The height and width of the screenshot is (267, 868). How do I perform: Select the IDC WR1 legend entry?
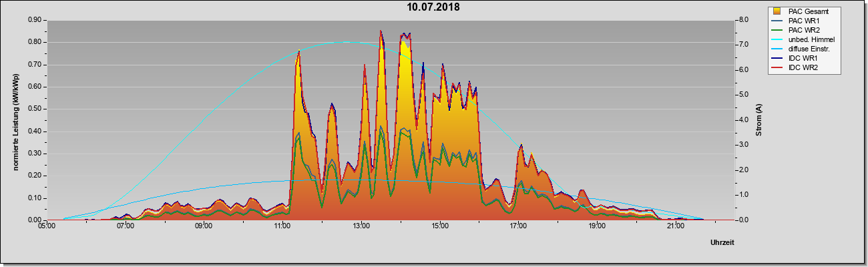[x=799, y=58]
